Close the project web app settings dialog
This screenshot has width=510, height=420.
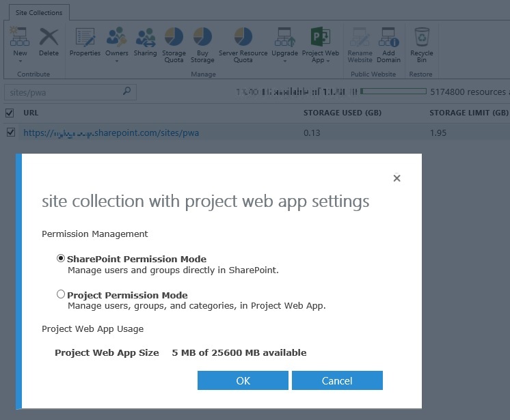[397, 178]
